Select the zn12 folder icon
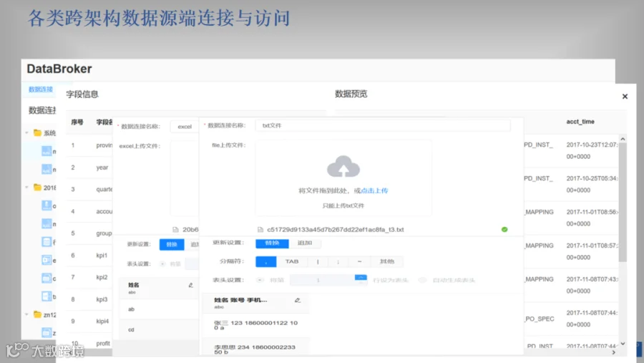The height and width of the screenshot is (363, 644). tap(37, 314)
